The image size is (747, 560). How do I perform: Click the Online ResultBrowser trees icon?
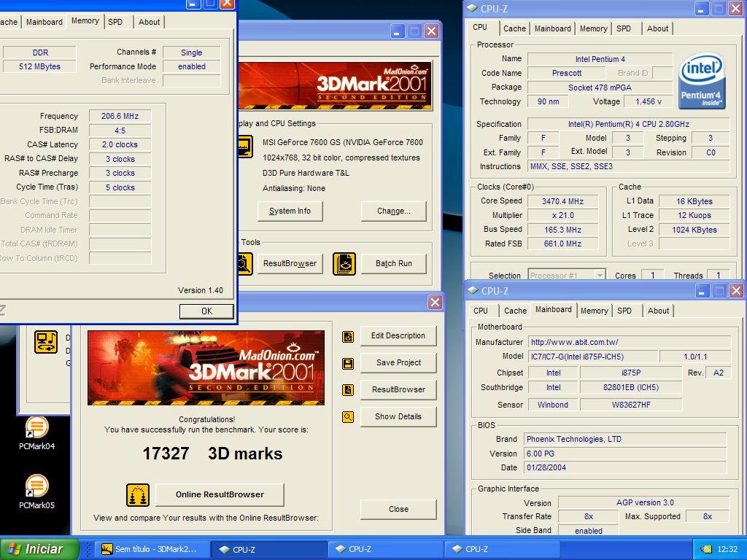click(138, 495)
